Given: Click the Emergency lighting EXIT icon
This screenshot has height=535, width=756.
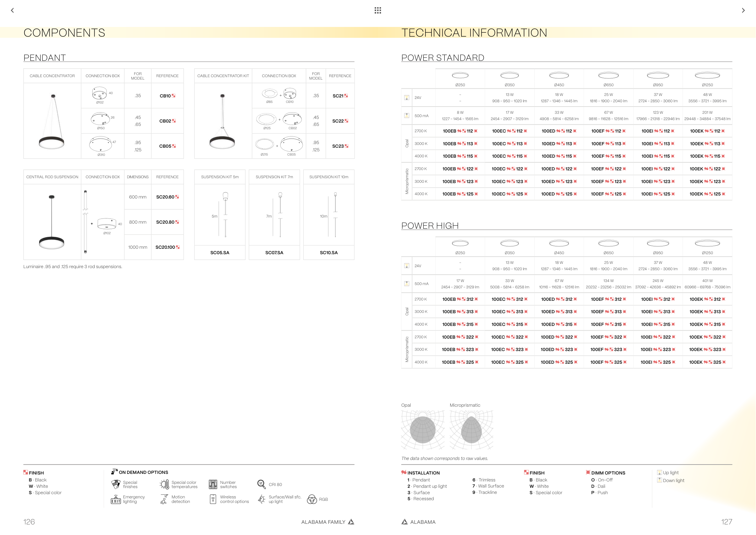Looking at the screenshot, I should point(116,499).
